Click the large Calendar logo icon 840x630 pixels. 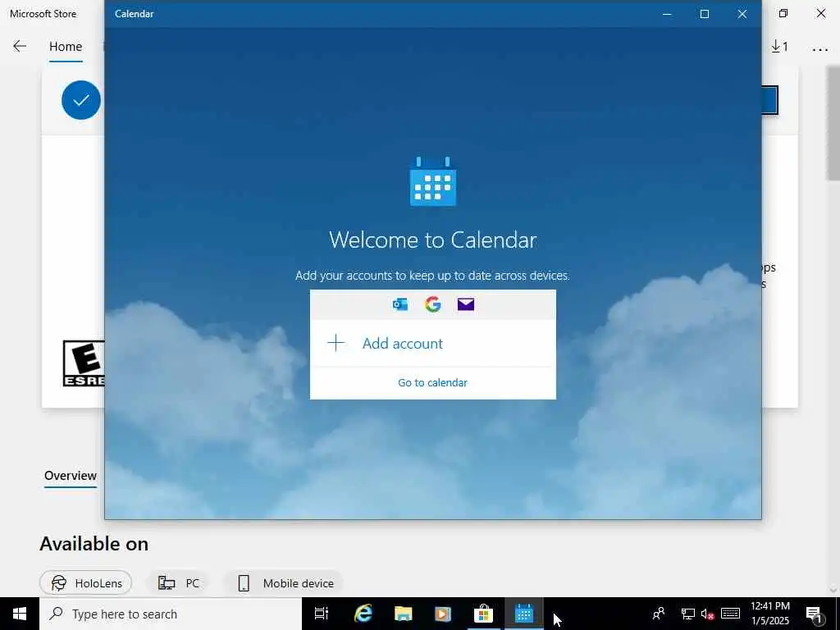(x=433, y=181)
